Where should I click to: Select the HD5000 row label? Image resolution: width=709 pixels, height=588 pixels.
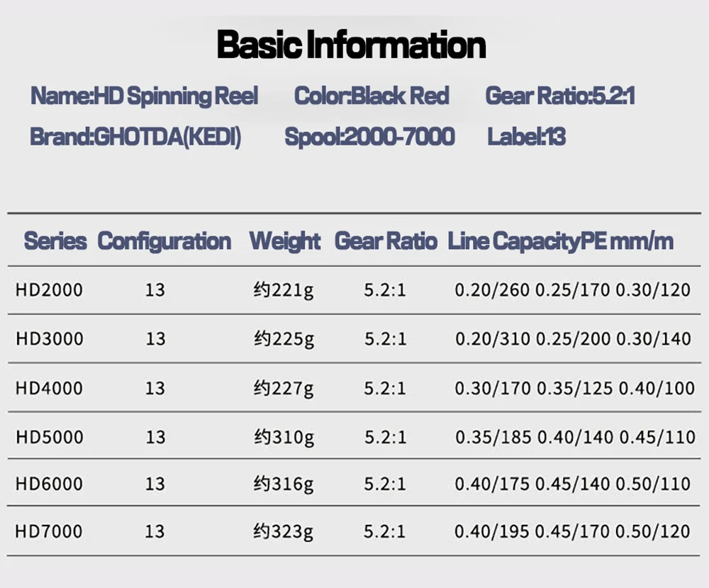pyautogui.click(x=49, y=437)
